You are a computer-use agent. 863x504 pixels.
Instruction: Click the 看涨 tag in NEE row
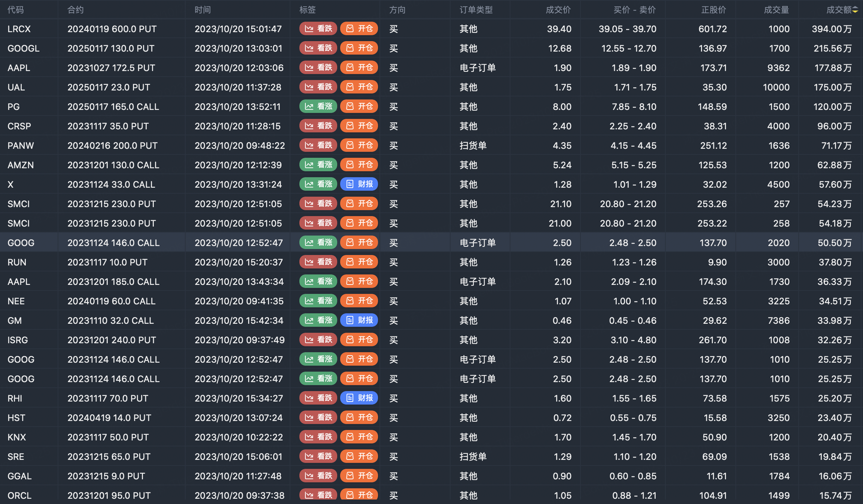(x=318, y=301)
